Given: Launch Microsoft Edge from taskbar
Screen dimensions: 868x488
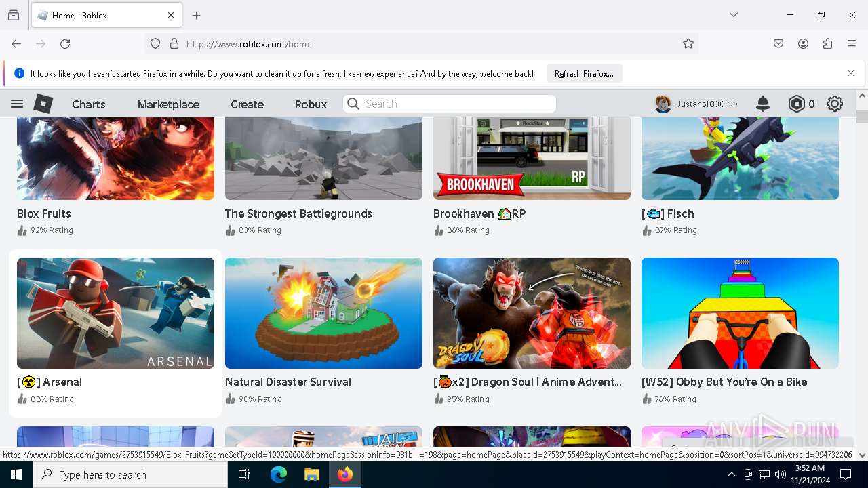Looking at the screenshot, I should point(279,474).
